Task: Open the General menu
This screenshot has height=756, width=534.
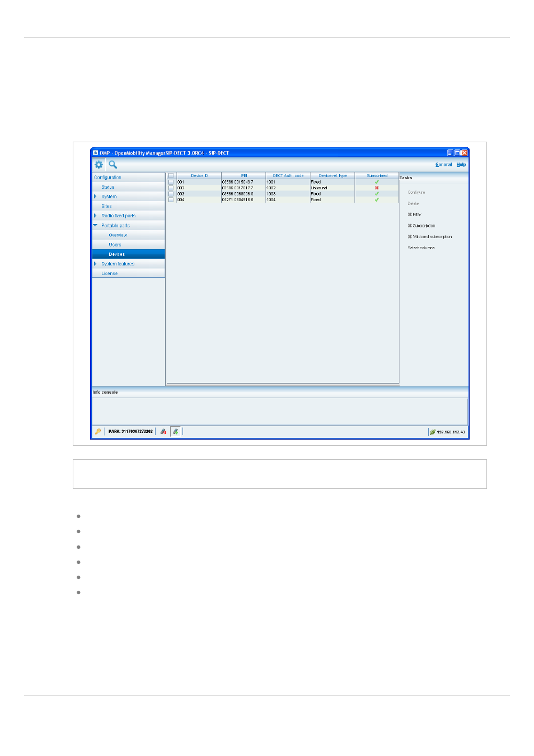Action: pyautogui.click(x=443, y=165)
